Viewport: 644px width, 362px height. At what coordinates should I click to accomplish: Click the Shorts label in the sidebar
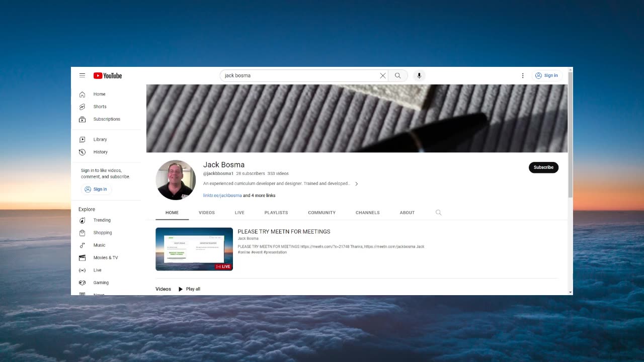pos(100,107)
